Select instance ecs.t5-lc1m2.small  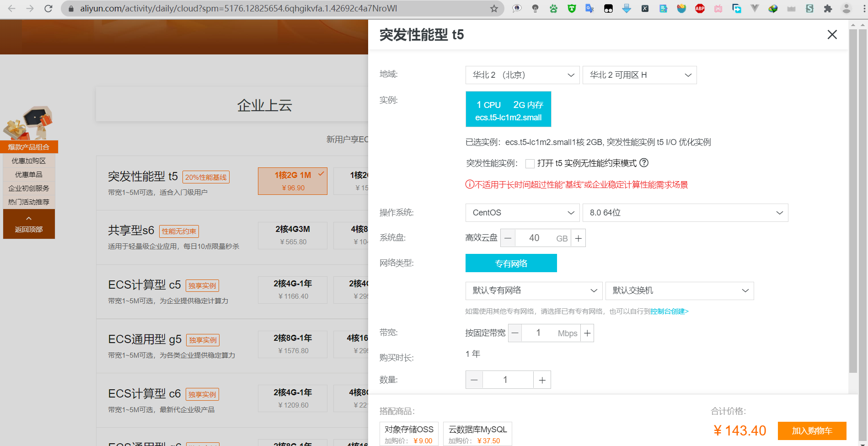click(x=509, y=109)
